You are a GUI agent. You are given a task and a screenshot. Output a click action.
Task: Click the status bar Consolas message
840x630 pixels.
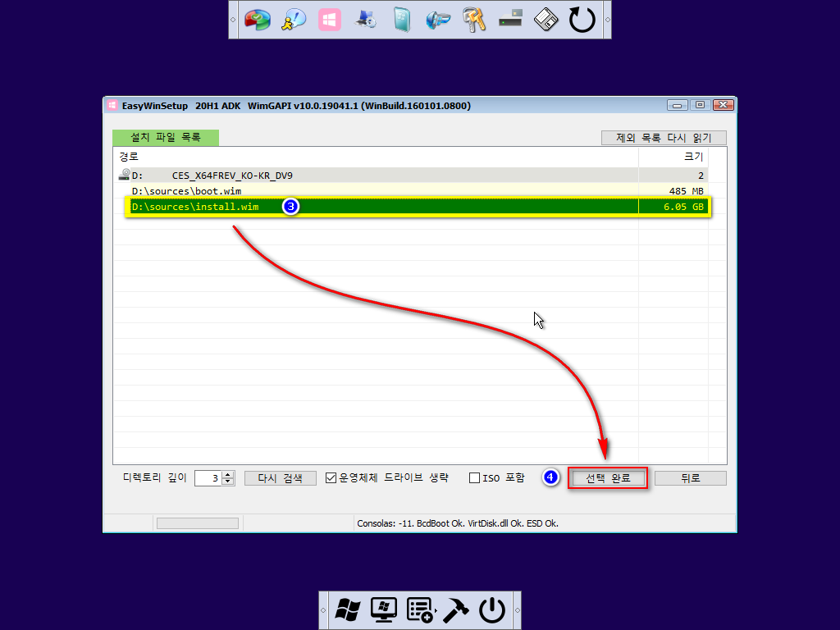(458, 523)
